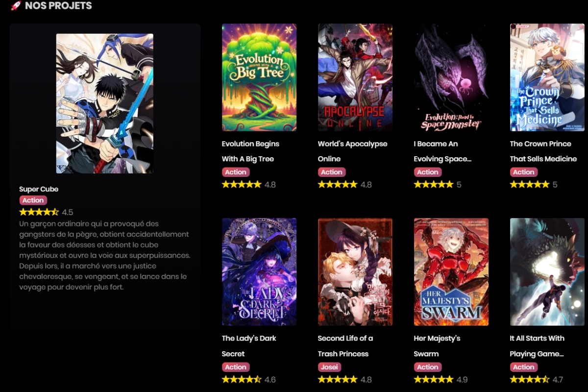Click the I Became An Evolving Space title
The image size is (588, 392).
tap(442, 151)
